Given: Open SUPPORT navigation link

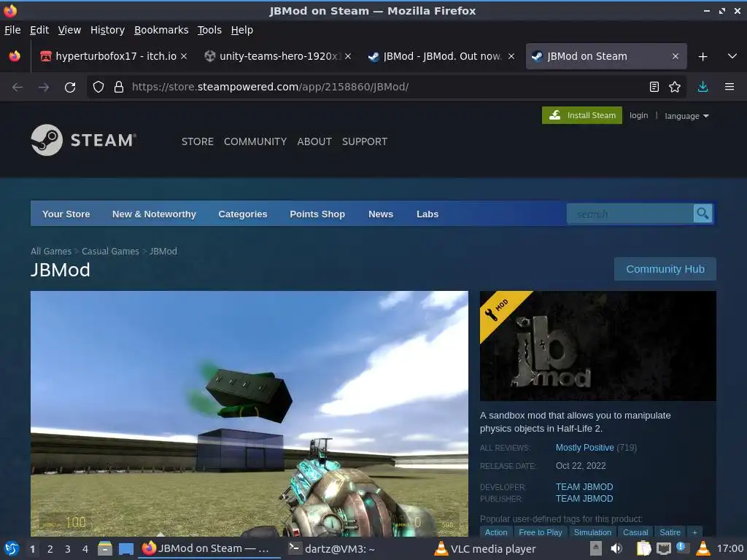Looking at the screenshot, I should coord(365,141).
